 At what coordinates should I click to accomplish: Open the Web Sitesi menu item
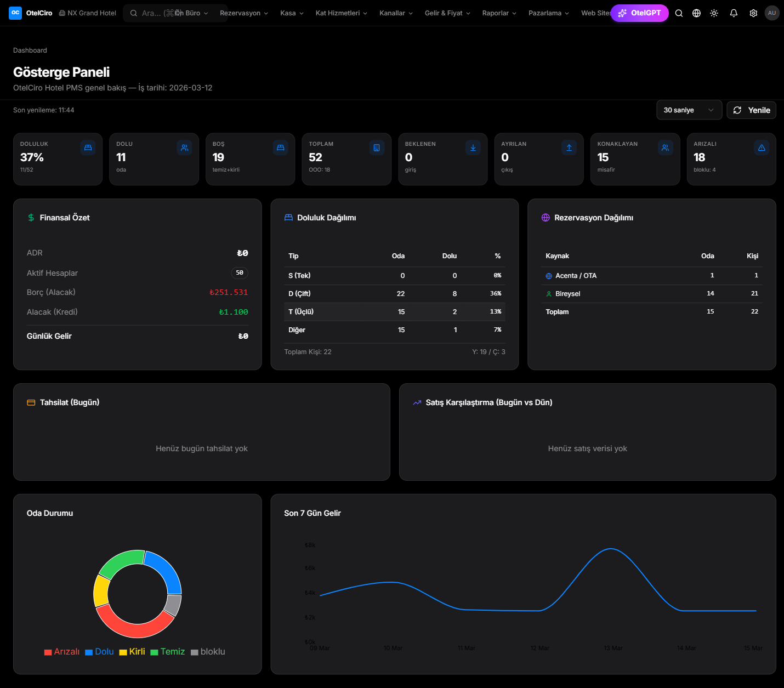pyautogui.click(x=596, y=13)
